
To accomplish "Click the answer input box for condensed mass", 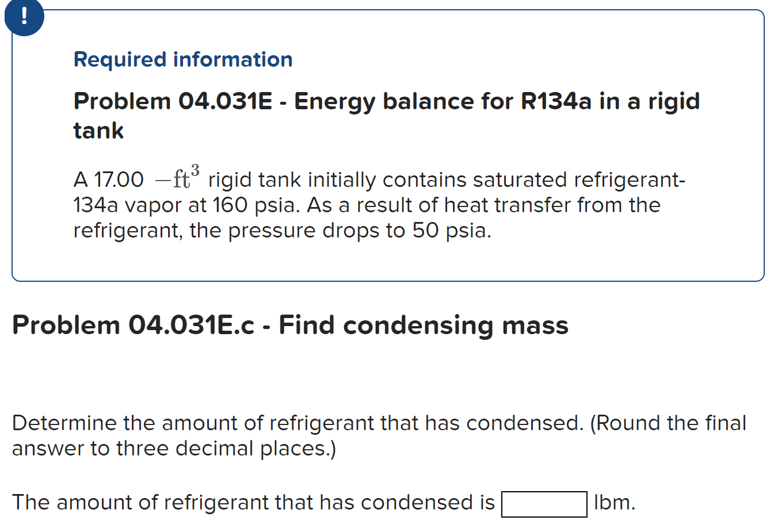I will (543, 504).
